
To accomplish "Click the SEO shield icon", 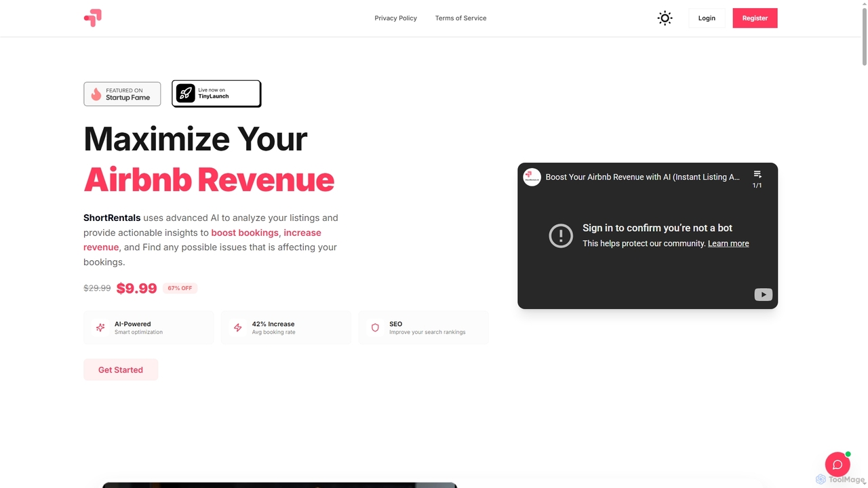I will [375, 328].
